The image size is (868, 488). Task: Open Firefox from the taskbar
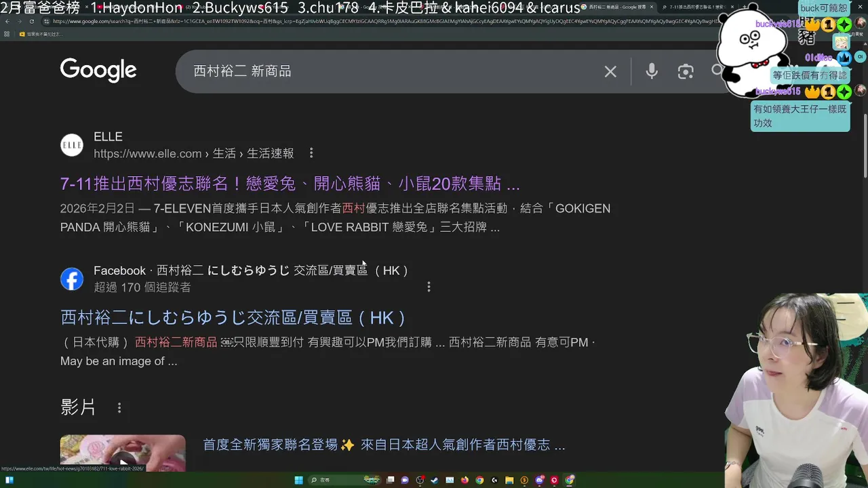pos(465,480)
